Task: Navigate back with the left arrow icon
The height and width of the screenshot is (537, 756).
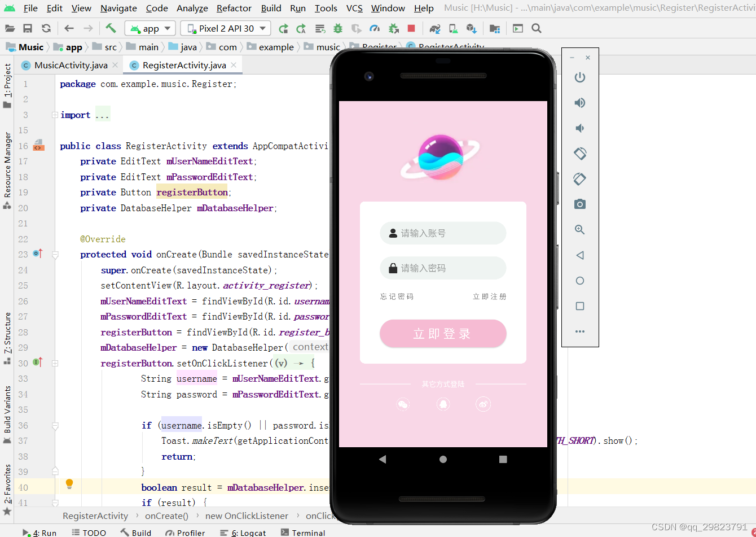Action: [69, 28]
